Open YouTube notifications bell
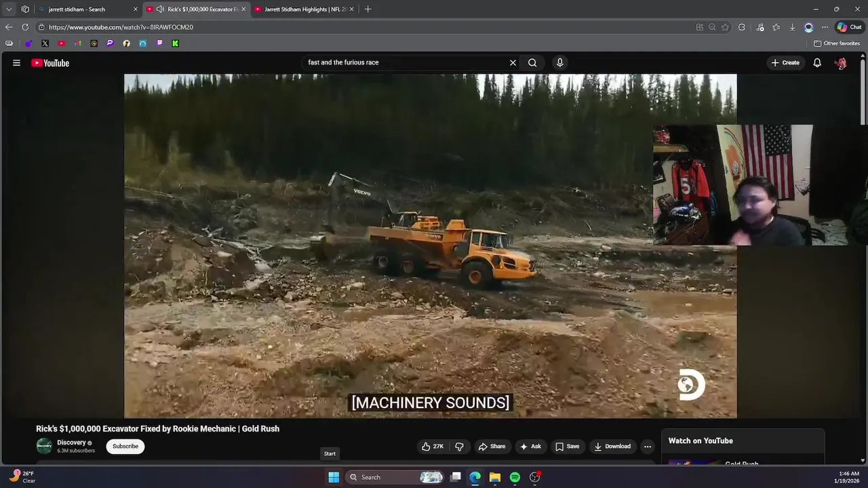The image size is (868, 488). point(817,62)
